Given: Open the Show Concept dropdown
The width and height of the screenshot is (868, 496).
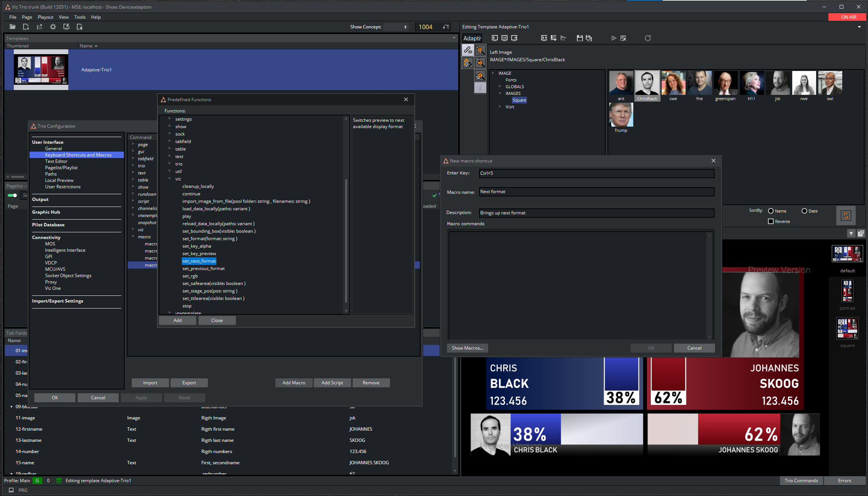Looking at the screenshot, I should tap(396, 27).
